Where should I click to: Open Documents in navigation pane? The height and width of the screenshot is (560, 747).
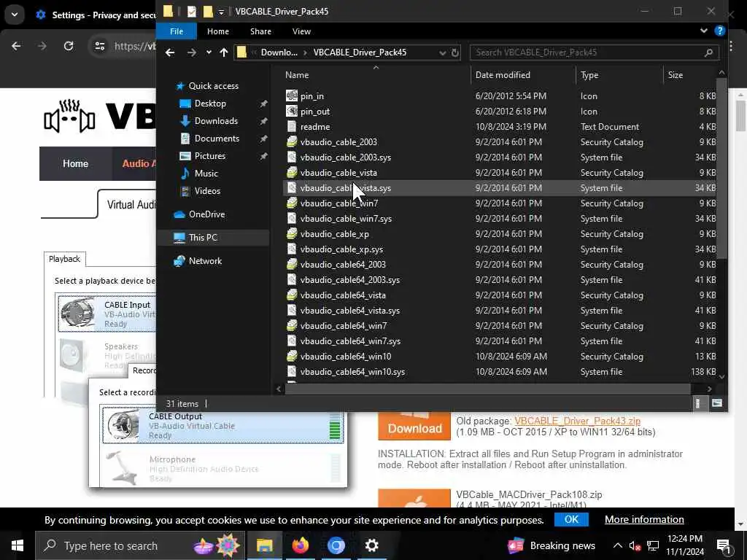[x=217, y=139]
